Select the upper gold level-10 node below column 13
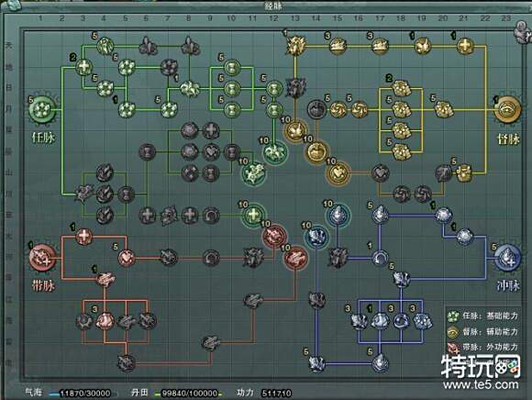Image resolution: width=532 pixels, height=400 pixels. [295, 130]
